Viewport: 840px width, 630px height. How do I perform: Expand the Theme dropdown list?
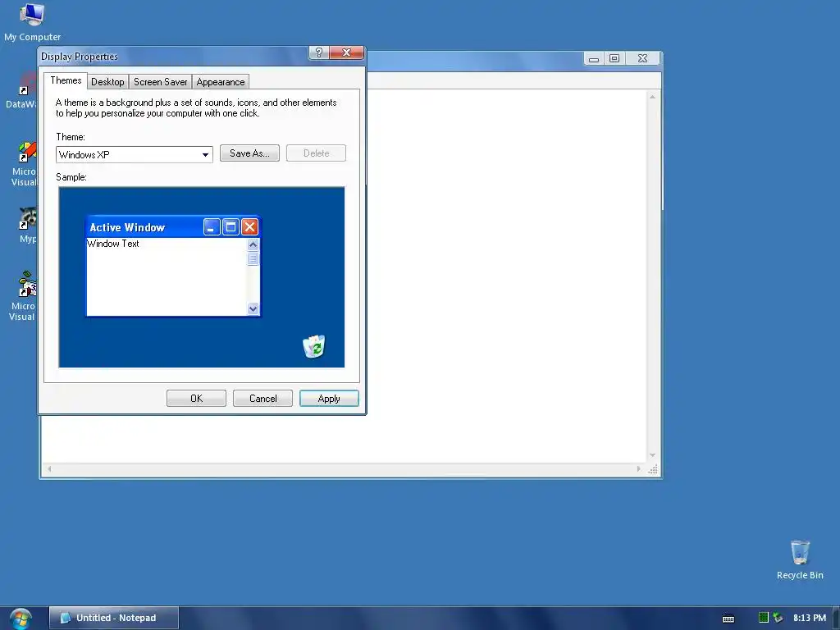[205, 155]
